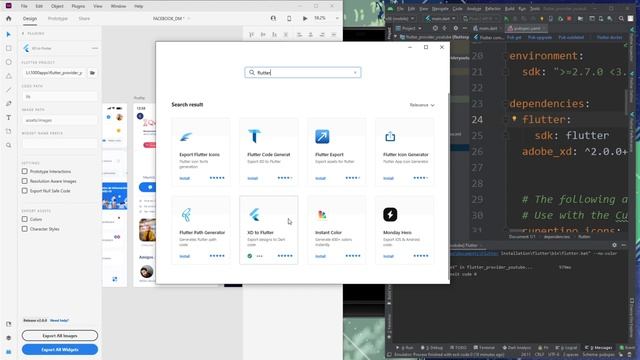The image size is (640, 360).
Task: Open the Object menu in Adobe XD
Action: click(x=57, y=6)
